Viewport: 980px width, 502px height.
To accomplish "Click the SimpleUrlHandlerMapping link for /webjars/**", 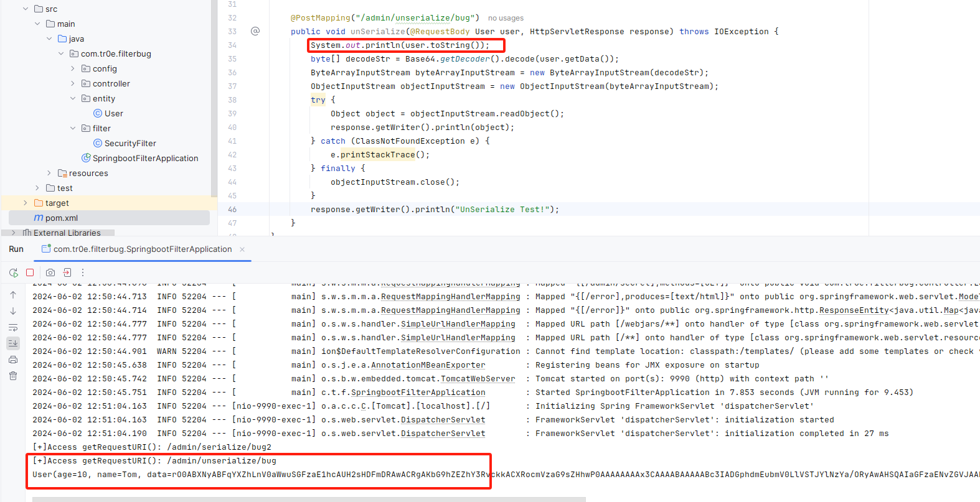I will pos(458,324).
